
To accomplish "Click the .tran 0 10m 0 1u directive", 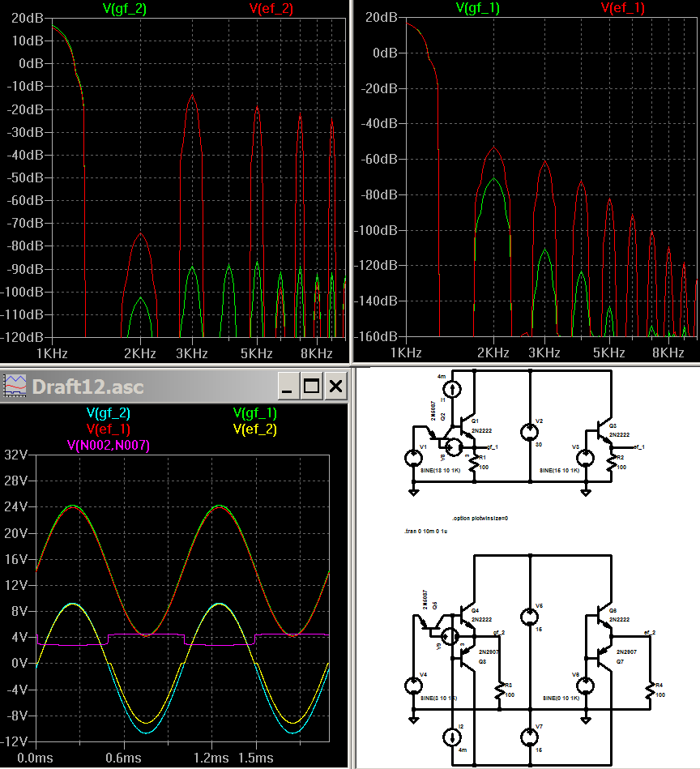I will click(x=425, y=531).
